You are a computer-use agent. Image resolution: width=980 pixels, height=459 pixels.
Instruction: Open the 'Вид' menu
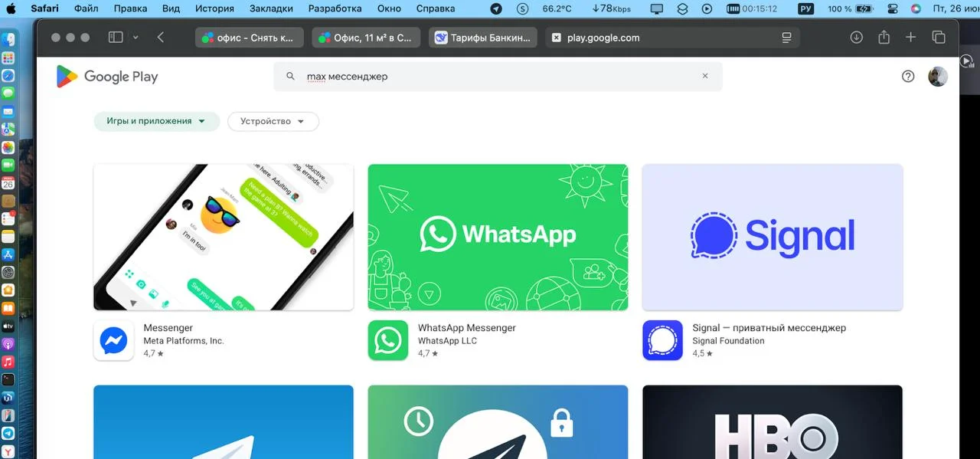pos(171,8)
